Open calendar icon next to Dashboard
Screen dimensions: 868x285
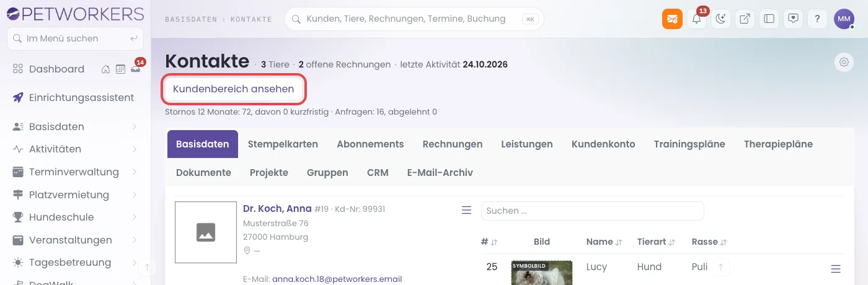(x=120, y=69)
